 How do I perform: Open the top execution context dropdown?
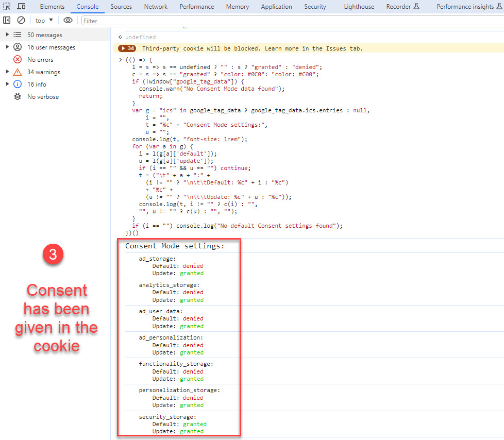point(43,20)
